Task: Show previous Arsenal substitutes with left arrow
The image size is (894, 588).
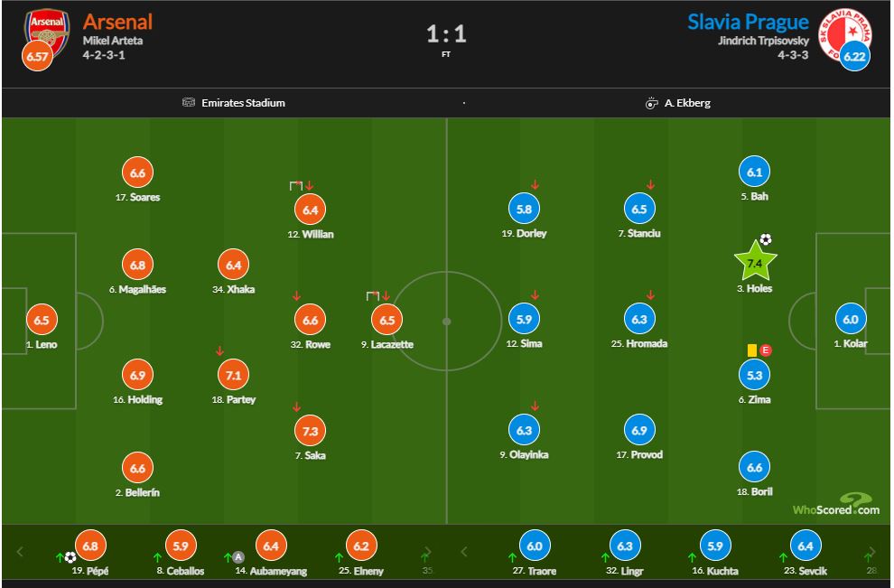Action: click(20, 552)
